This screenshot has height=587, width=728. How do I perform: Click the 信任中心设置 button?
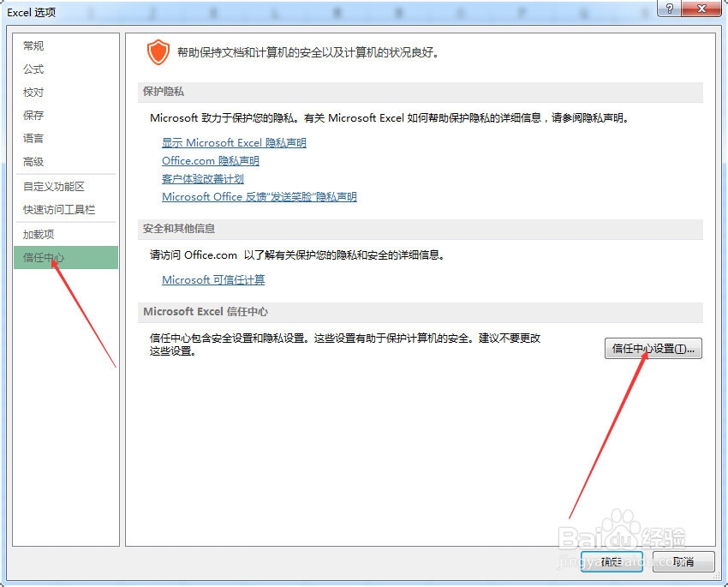pyautogui.click(x=653, y=348)
